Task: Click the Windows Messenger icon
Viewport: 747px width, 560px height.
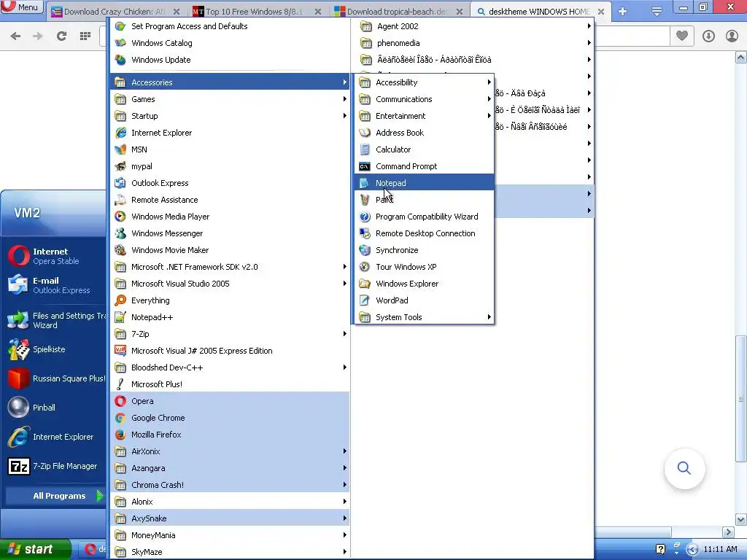Action: click(120, 233)
